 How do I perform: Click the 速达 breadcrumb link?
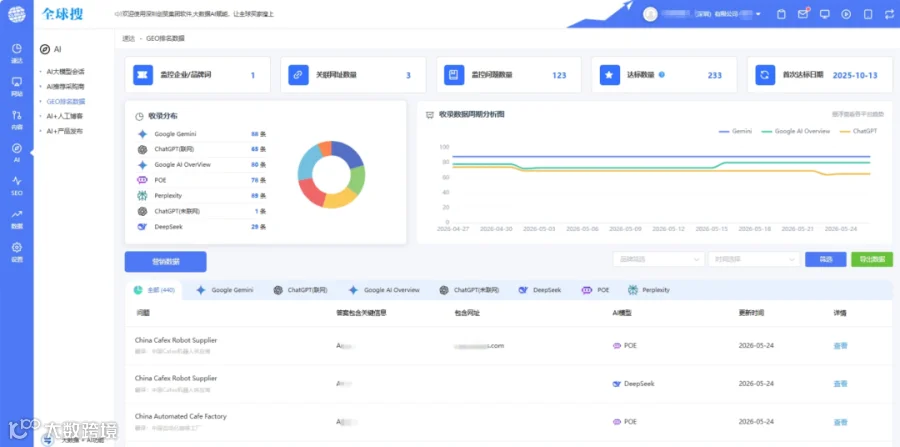click(x=128, y=38)
